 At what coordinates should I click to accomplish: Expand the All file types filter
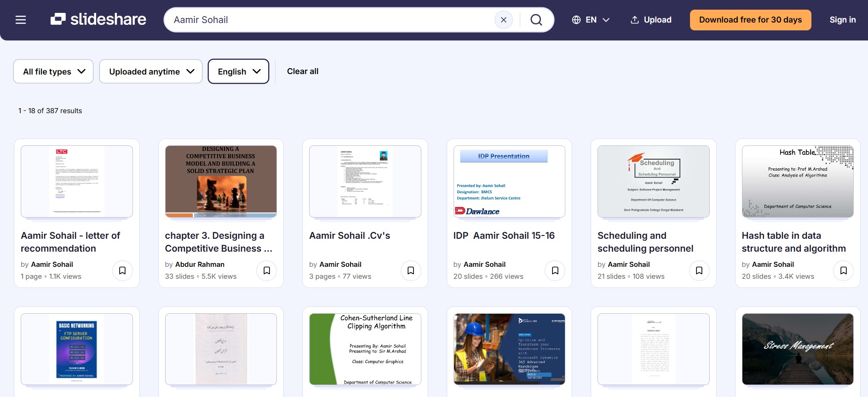(53, 71)
